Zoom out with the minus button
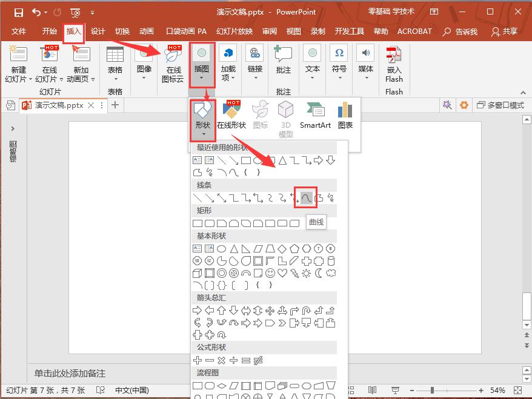 tap(412, 391)
